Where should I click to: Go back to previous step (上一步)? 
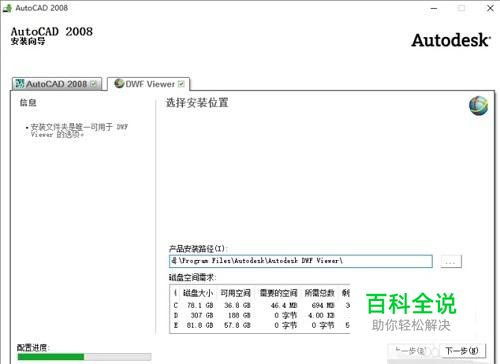pyautogui.click(x=412, y=351)
